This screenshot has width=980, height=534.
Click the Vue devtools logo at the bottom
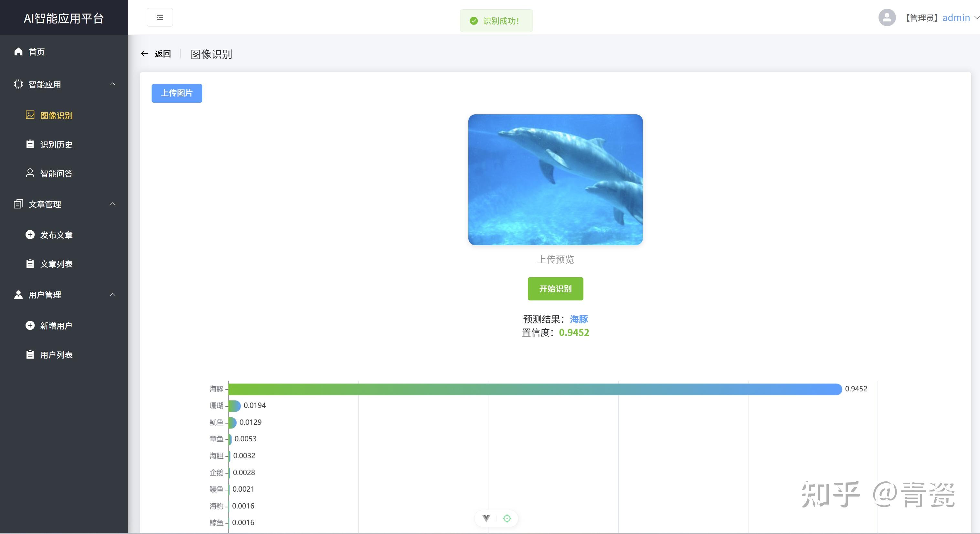(x=486, y=518)
